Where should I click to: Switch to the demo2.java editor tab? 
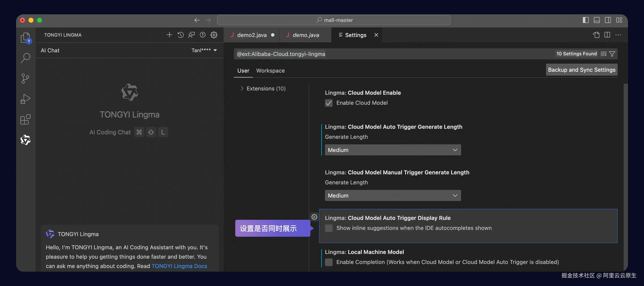252,35
